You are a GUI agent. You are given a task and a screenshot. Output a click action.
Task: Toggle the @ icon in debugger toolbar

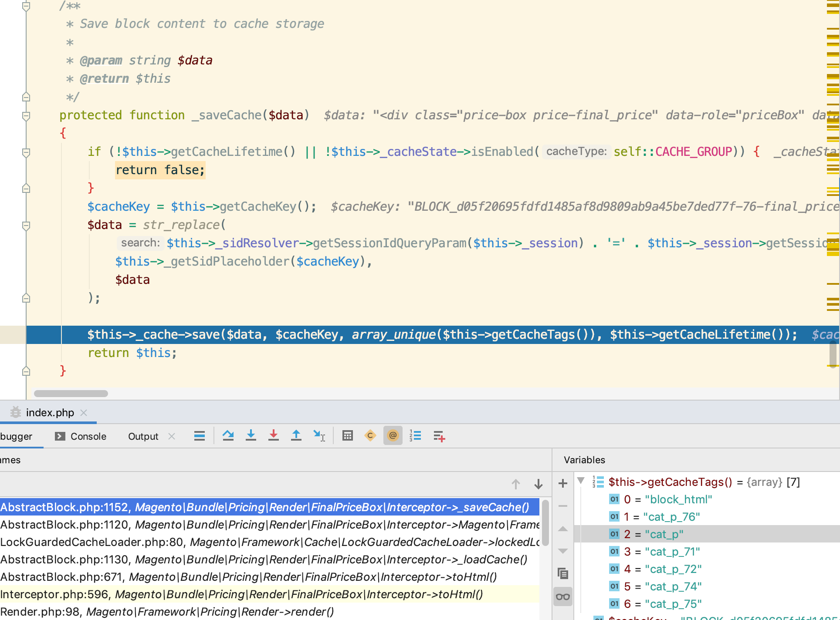tap(393, 436)
